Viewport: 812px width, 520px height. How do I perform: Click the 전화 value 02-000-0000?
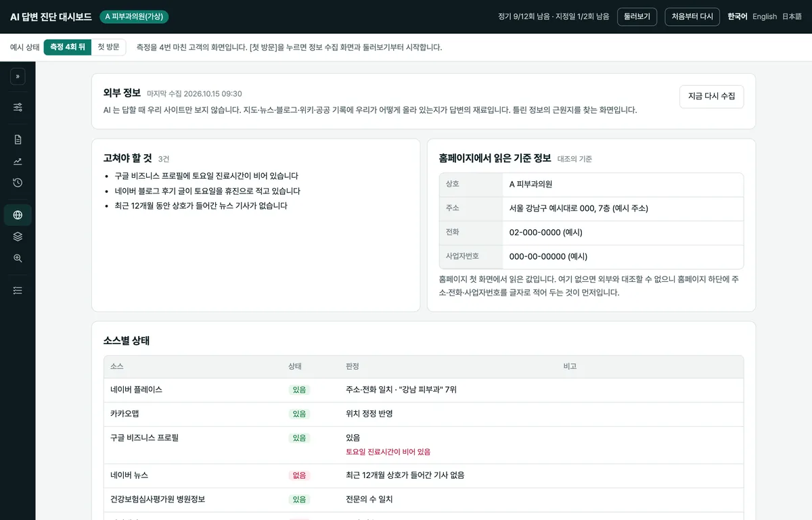545,232
